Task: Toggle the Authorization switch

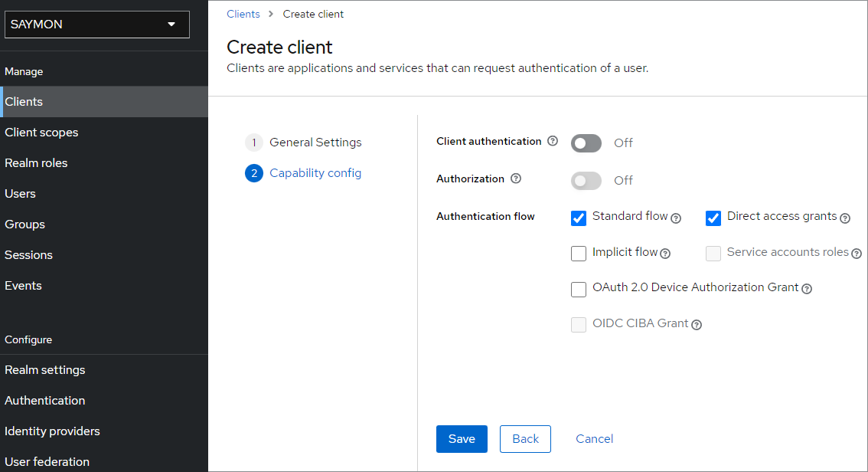Action: 586,181
